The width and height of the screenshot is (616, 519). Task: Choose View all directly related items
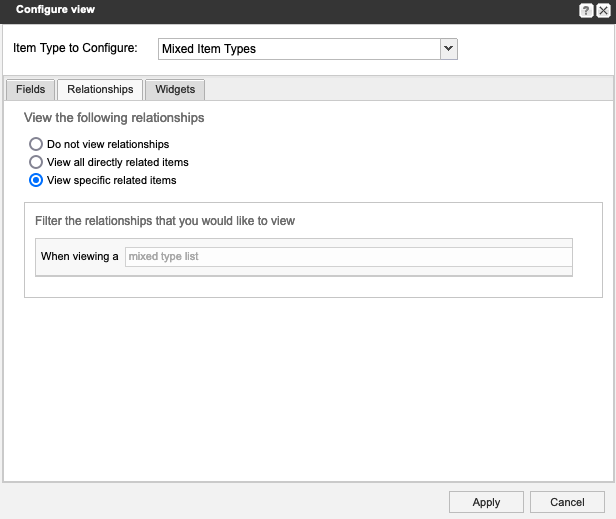point(36,162)
